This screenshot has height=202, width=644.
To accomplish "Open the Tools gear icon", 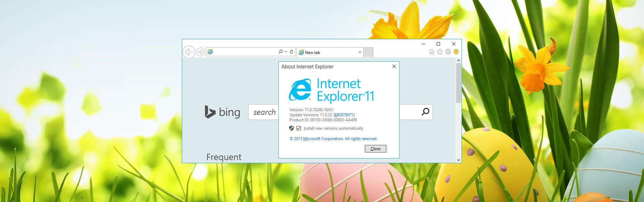I will 448,52.
